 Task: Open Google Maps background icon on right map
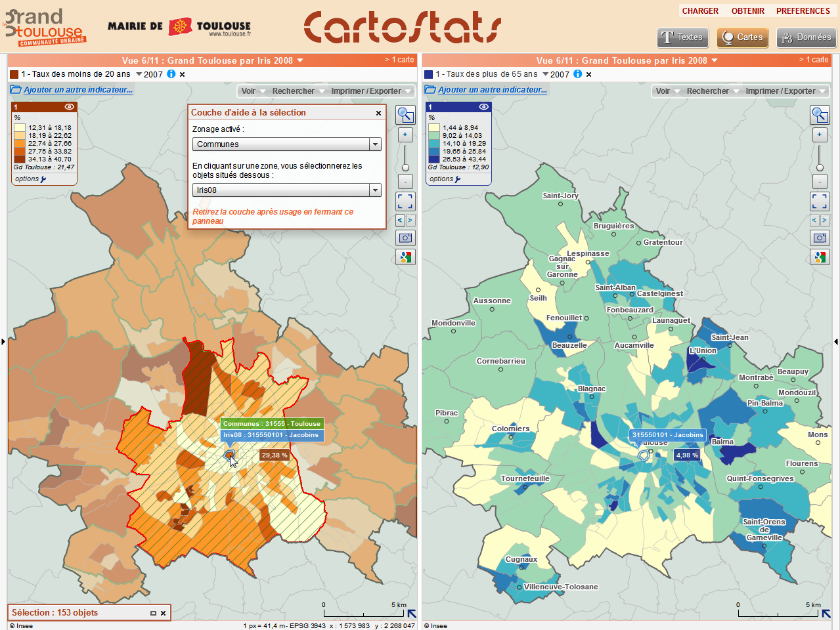pyautogui.click(x=820, y=257)
